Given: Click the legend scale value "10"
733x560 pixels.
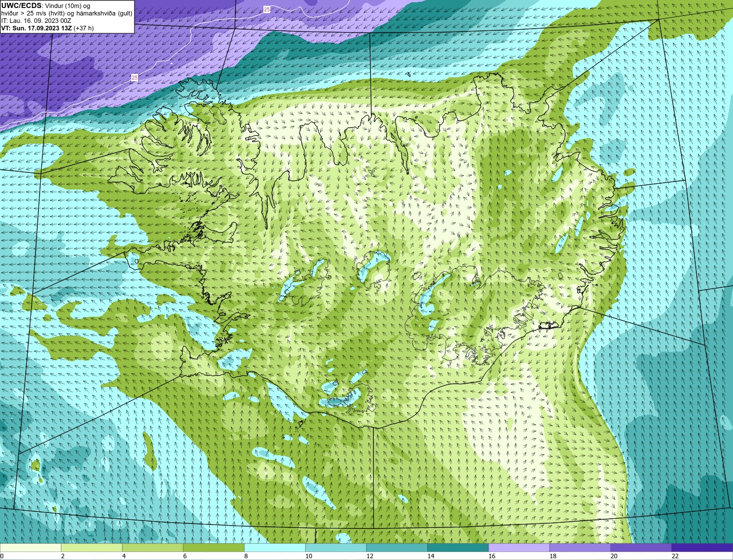Looking at the screenshot, I should 309,556.
